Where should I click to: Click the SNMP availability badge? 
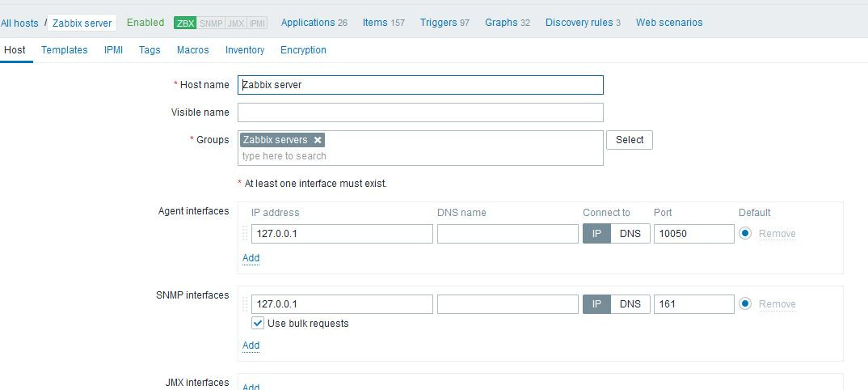(x=212, y=23)
